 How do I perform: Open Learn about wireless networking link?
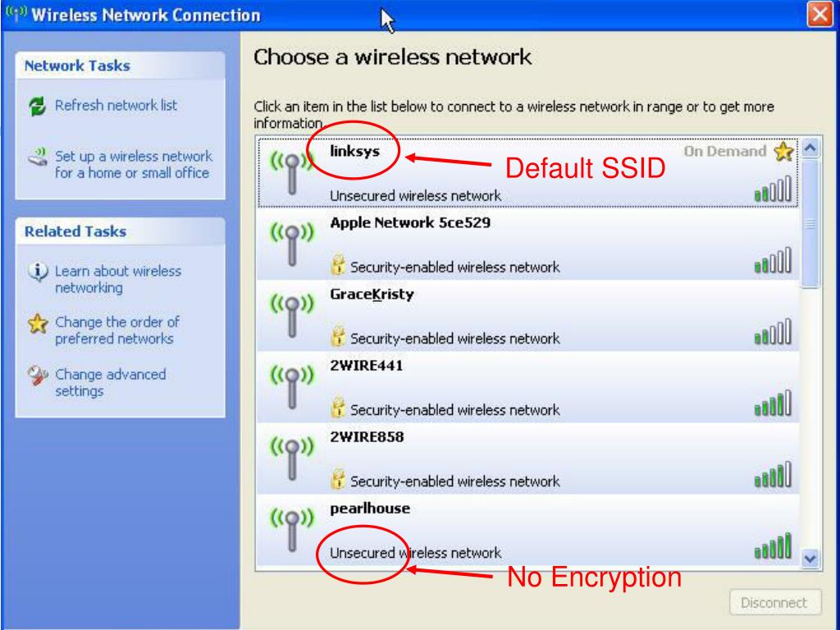click(118, 279)
